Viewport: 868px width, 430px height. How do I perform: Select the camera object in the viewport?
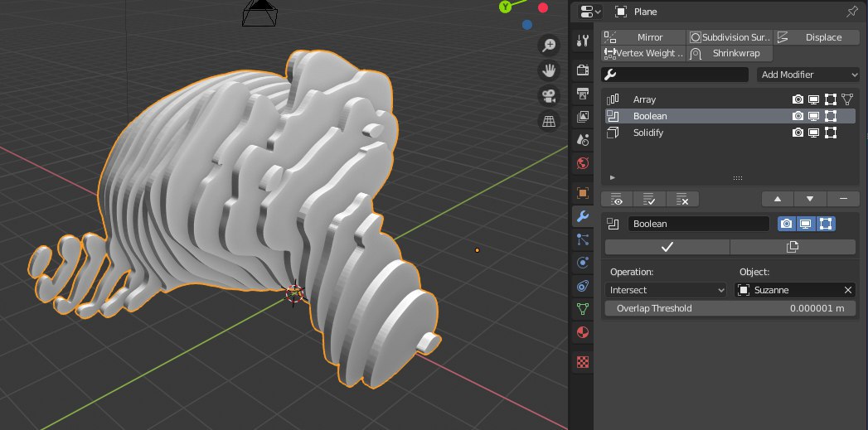[x=259, y=12]
